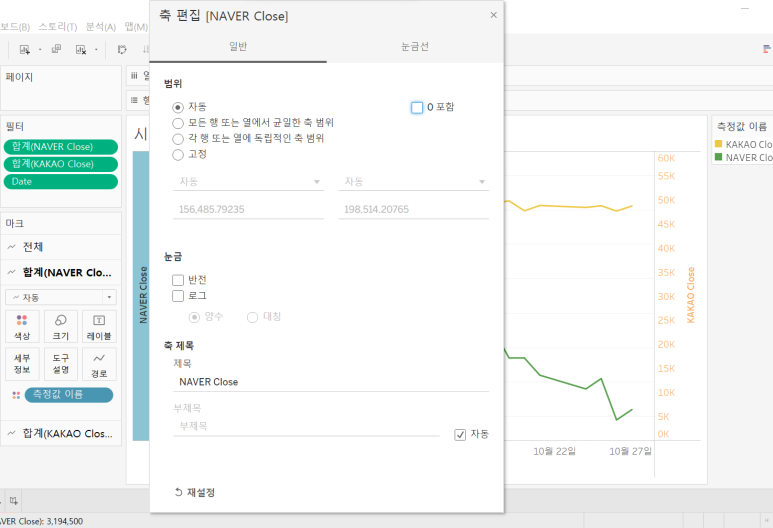Select the 고정 fixed range option

(x=178, y=154)
